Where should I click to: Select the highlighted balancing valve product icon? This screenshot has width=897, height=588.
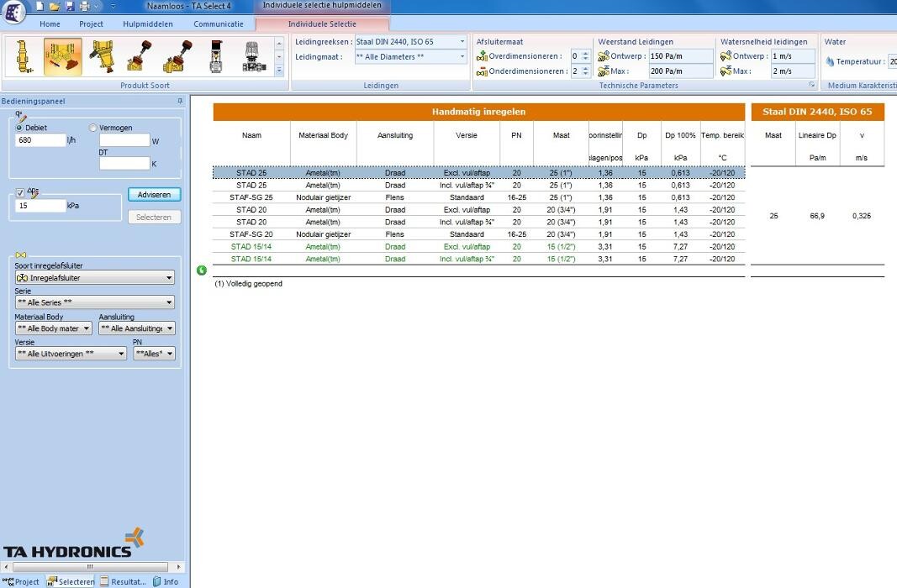click(x=63, y=57)
